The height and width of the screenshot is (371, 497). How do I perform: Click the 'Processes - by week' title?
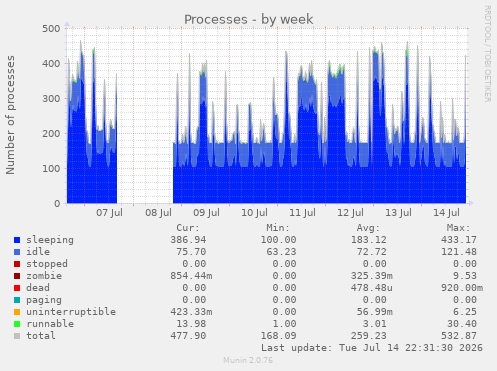click(249, 19)
